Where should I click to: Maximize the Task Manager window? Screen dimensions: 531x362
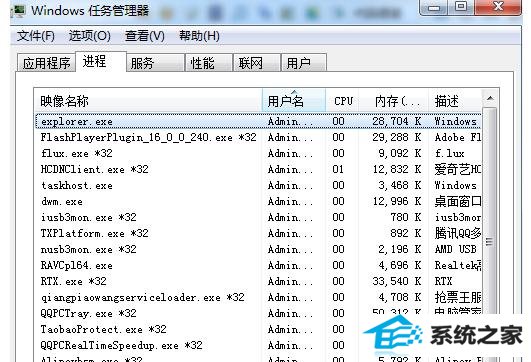pos(461,7)
